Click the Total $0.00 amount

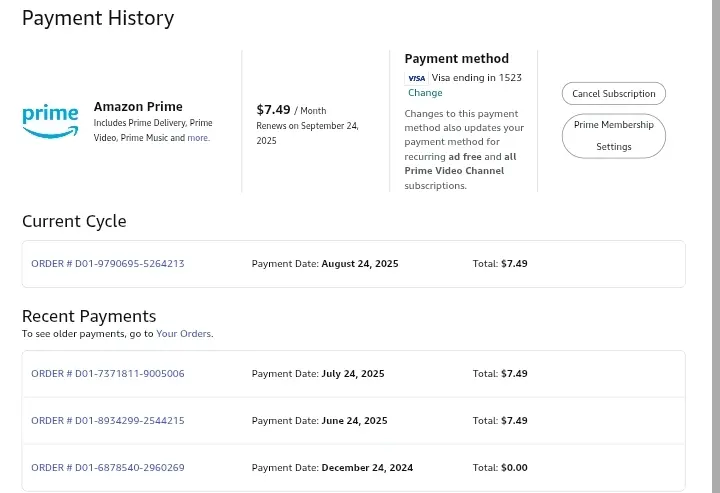click(500, 468)
